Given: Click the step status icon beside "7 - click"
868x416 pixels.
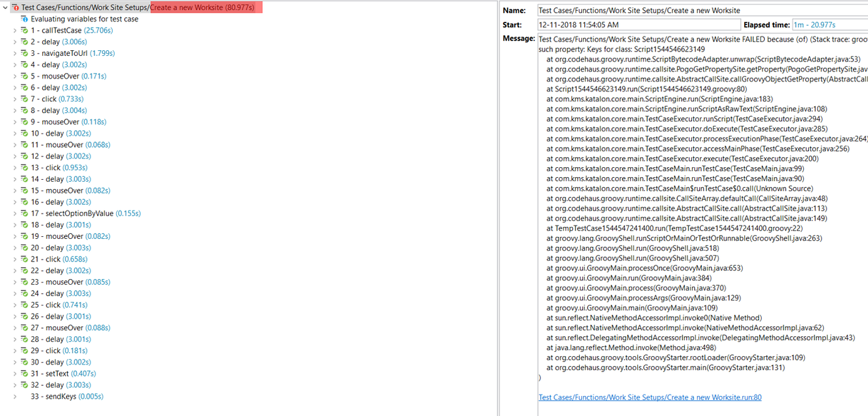Looking at the screenshot, I should 23,99.
